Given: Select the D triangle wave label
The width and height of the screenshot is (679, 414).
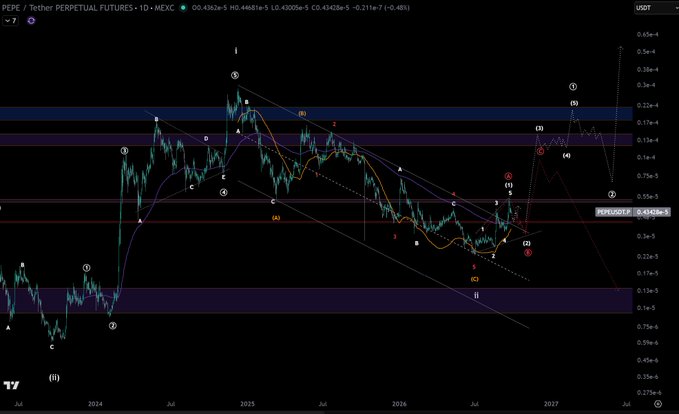Looking at the screenshot, I should [206, 139].
